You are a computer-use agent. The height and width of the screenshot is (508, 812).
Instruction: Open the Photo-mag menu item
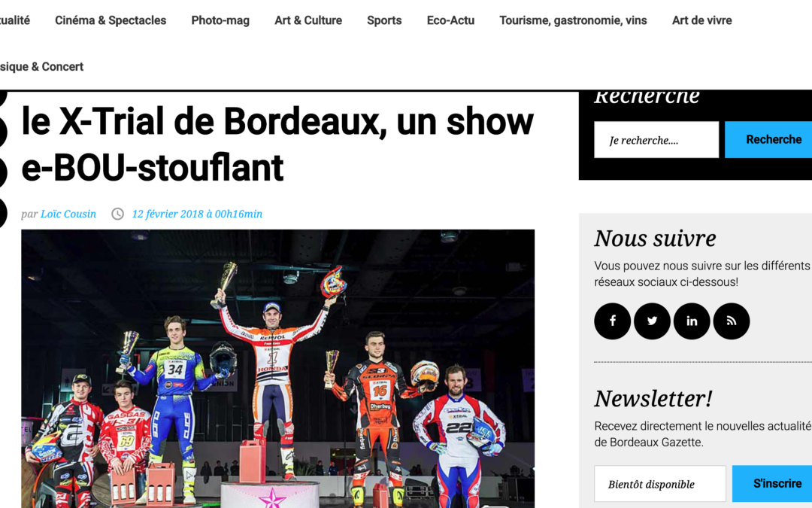tap(220, 20)
